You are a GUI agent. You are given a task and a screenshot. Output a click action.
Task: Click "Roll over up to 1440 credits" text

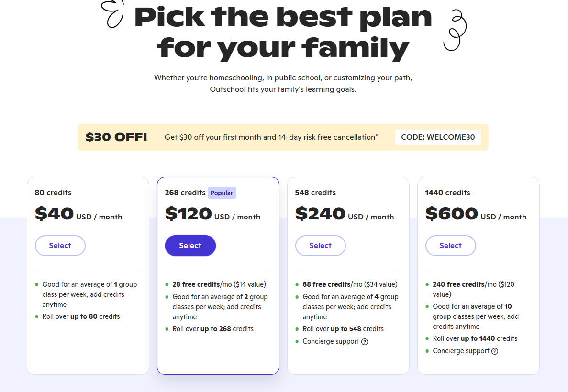pyautogui.click(x=475, y=338)
